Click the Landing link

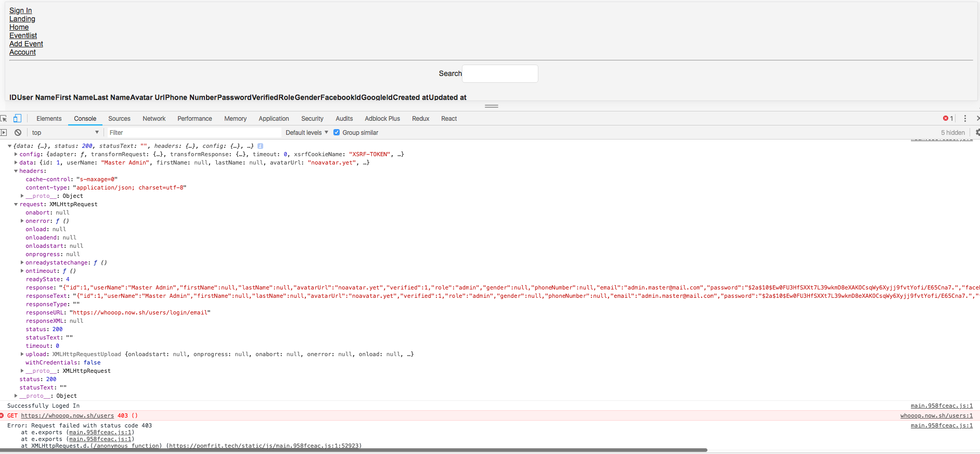click(22, 19)
